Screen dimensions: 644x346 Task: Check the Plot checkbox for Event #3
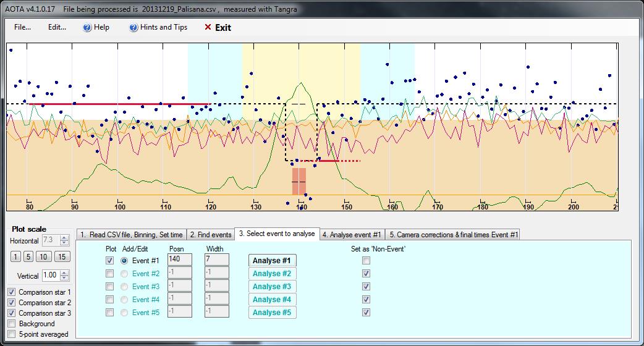pos(109,286)
